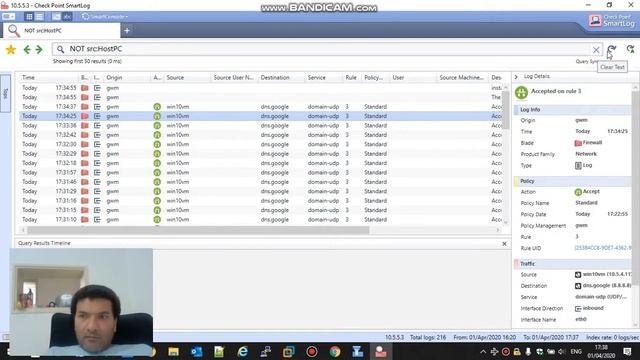Go back to previous query
The height and width of the screenshot is (360, 640).
[x=27, y=49]
